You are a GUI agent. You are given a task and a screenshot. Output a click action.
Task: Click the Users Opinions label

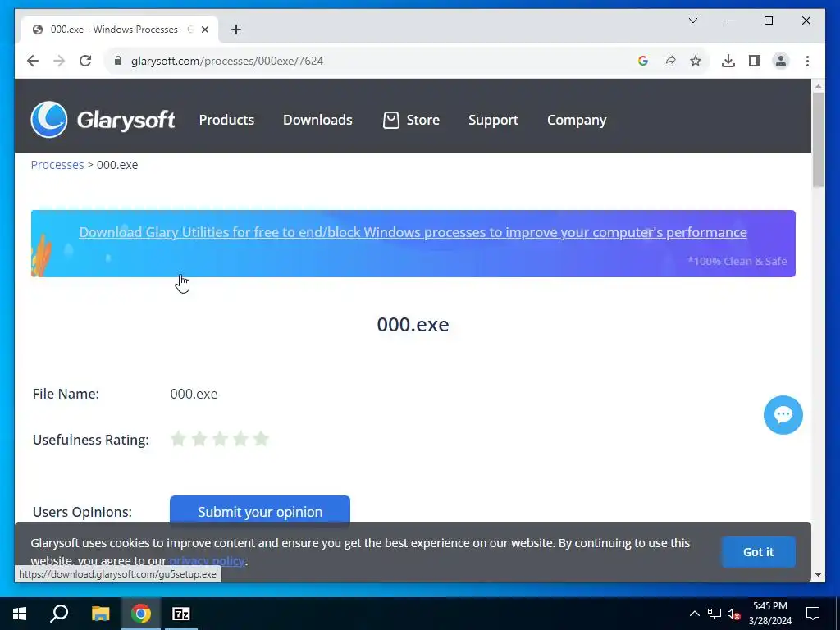[x=82, y=512]
